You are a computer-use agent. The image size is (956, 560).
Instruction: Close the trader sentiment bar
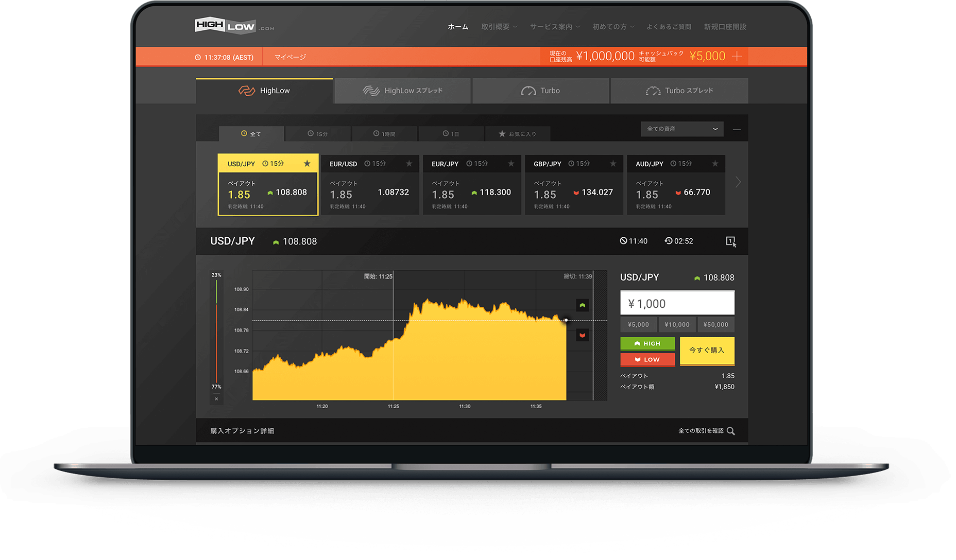point(216,399)
